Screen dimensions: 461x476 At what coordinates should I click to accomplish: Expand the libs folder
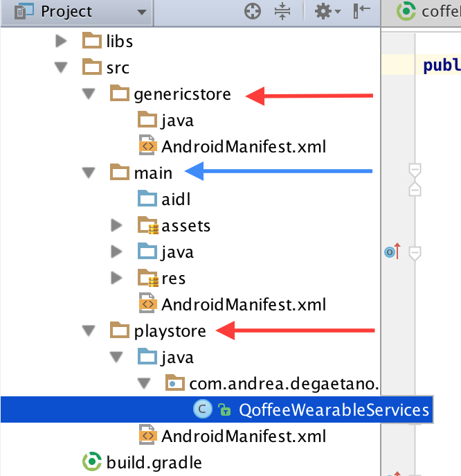pyautogui.click(x=61, y=41)
